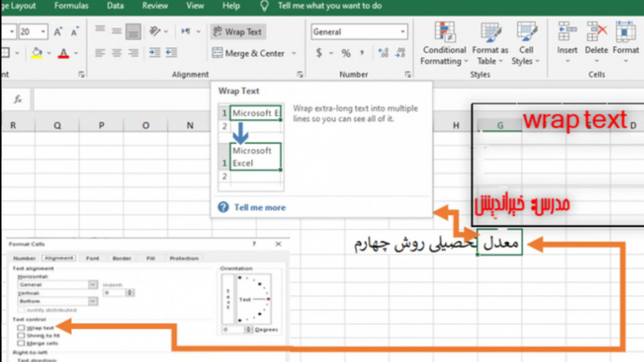644x362 pixels.
Task: Open the font size 20 dropdown
Action: (x=43, y=31)
